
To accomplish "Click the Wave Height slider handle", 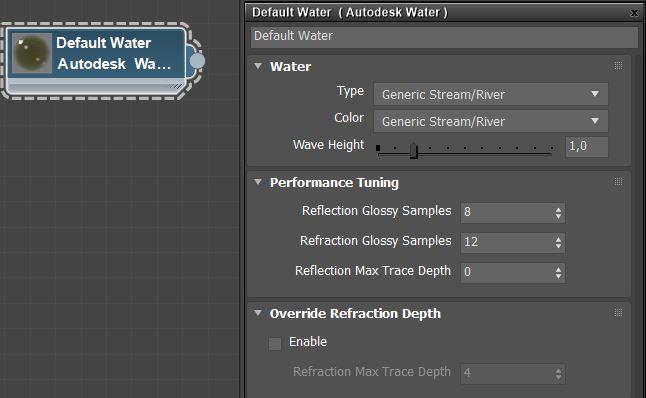I will [414, 150].
